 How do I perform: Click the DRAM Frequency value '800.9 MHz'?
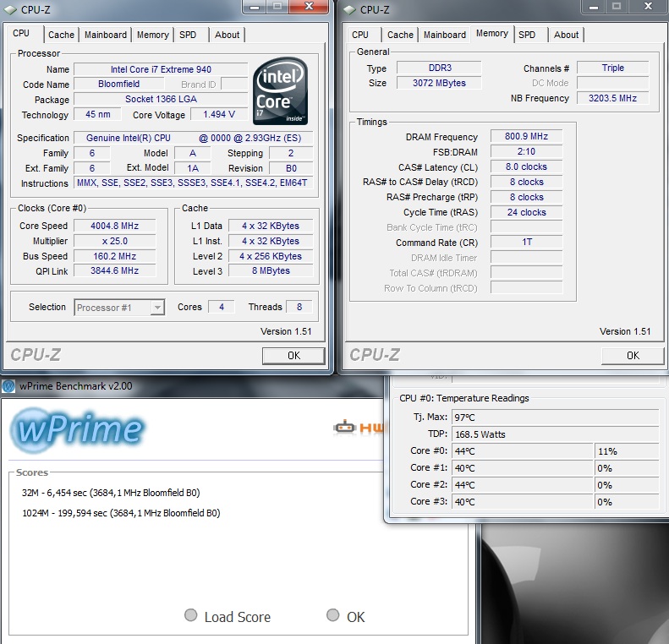[x=527, y=136]
